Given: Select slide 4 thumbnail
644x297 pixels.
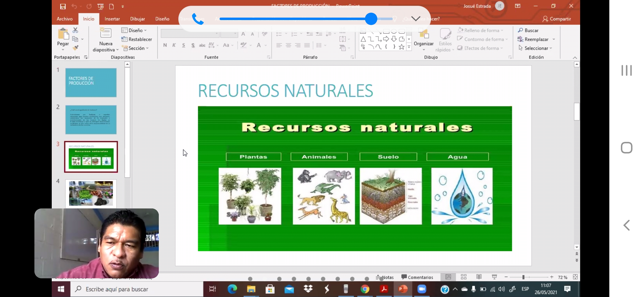Looking at the screenshot, I should 91,194.
